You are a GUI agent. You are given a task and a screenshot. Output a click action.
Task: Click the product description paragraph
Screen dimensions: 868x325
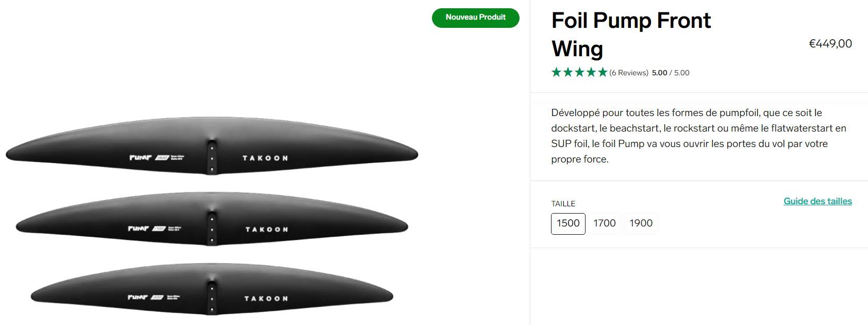point(698,136)
